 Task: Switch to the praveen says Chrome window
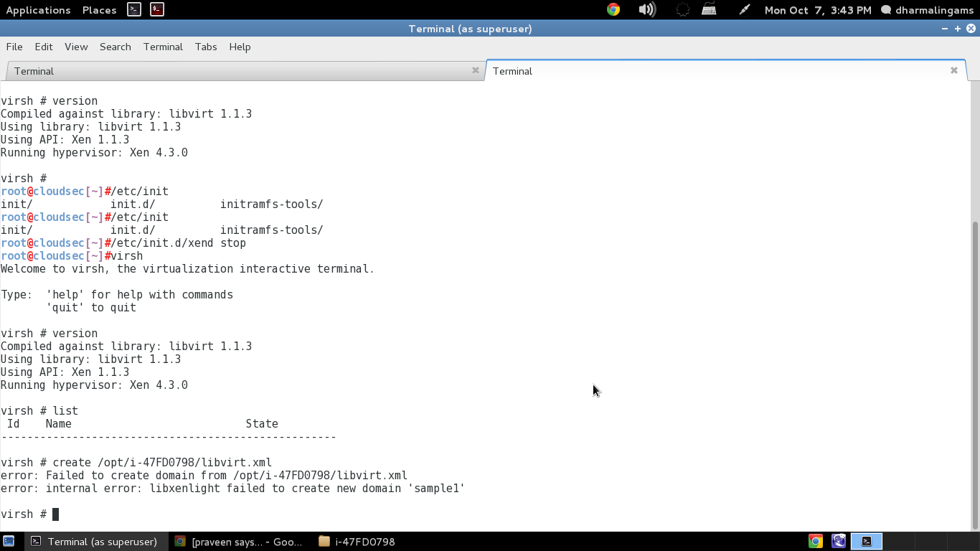coord(240,542)
